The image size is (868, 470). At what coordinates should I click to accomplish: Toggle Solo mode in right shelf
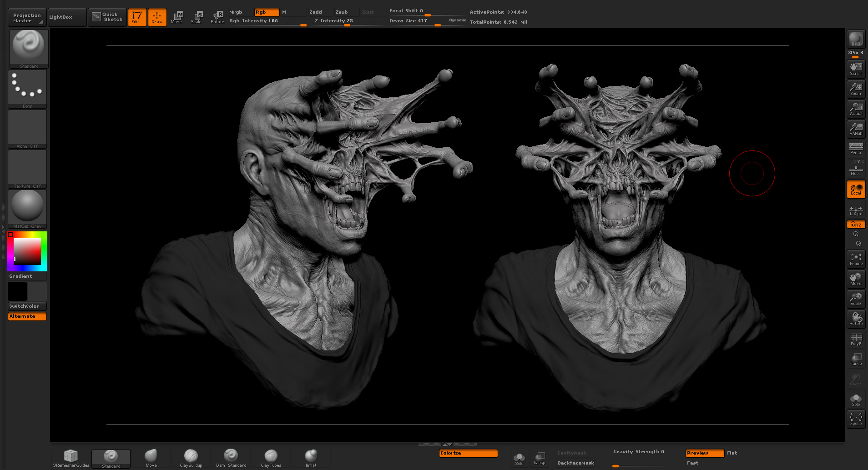[856, 400]
